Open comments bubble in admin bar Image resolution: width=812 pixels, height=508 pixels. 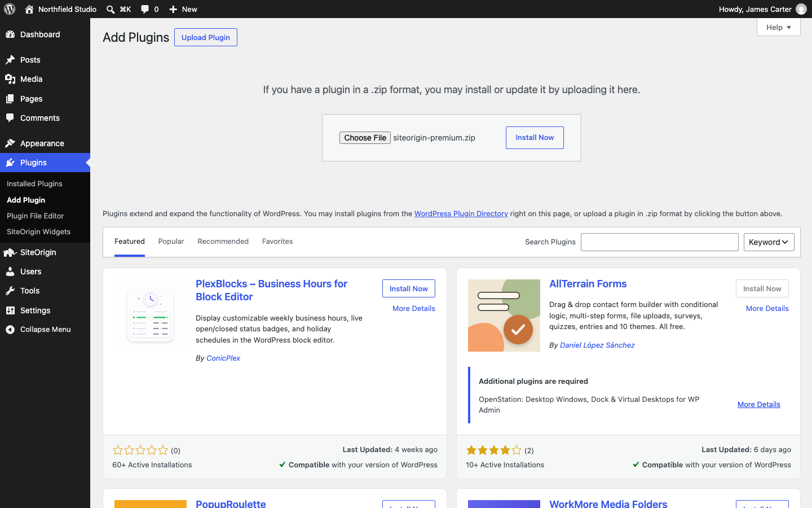[x=145, y=9]
